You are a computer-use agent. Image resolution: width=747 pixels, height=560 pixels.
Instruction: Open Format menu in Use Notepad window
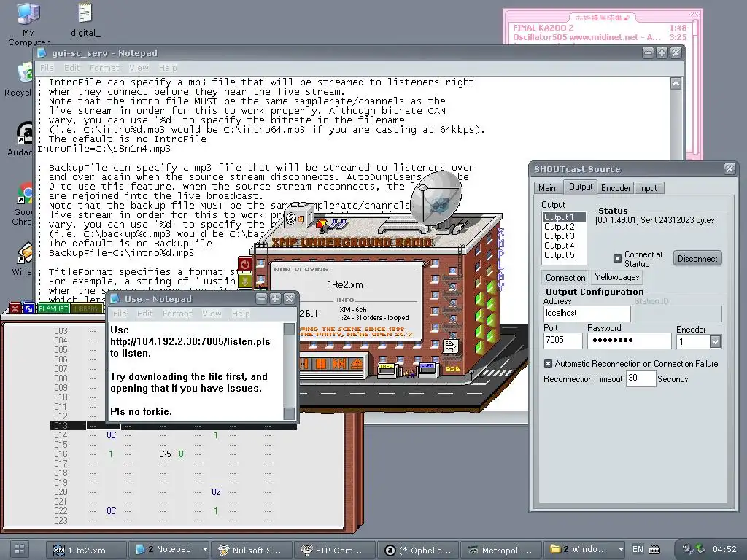pyautogui.click(x=177, y=314)
